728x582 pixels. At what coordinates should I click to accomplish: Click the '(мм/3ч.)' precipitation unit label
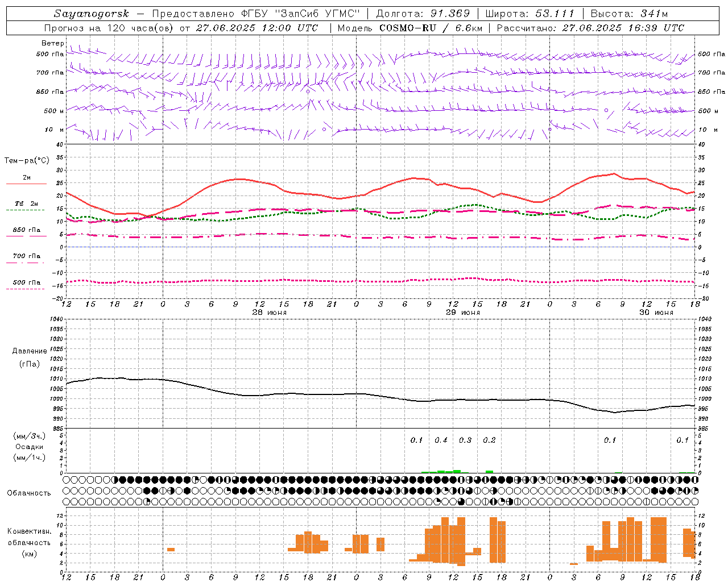(x=29, y=436)
